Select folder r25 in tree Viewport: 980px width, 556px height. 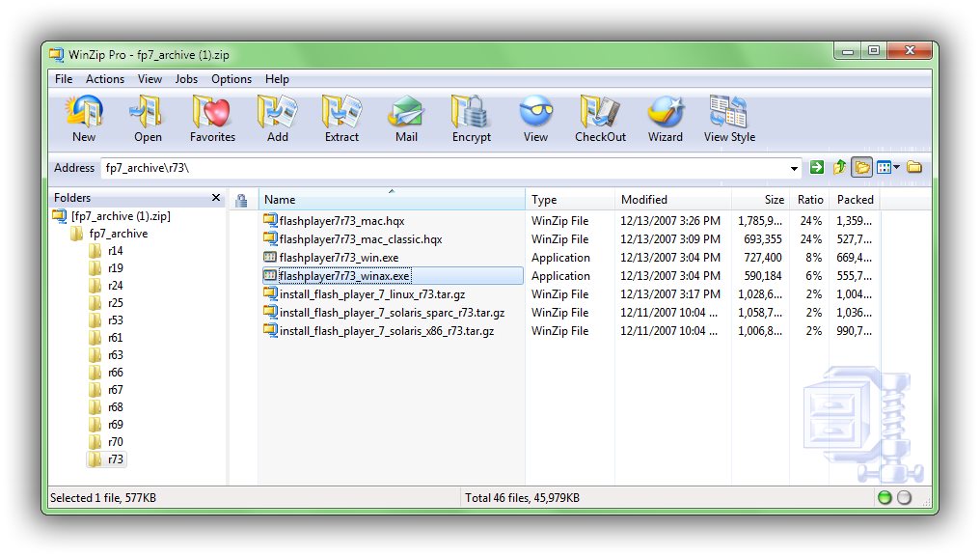click(x=115, y=303)
